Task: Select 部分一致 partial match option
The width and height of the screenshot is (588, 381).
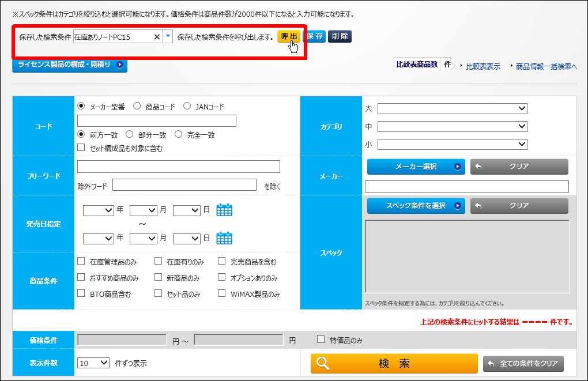Action: [130, 134]
